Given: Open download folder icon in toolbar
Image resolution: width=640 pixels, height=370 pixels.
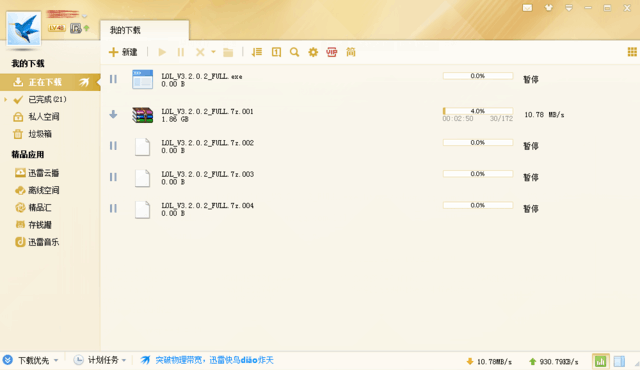Looking at the screenshot, I should click(x=228, y=52).
